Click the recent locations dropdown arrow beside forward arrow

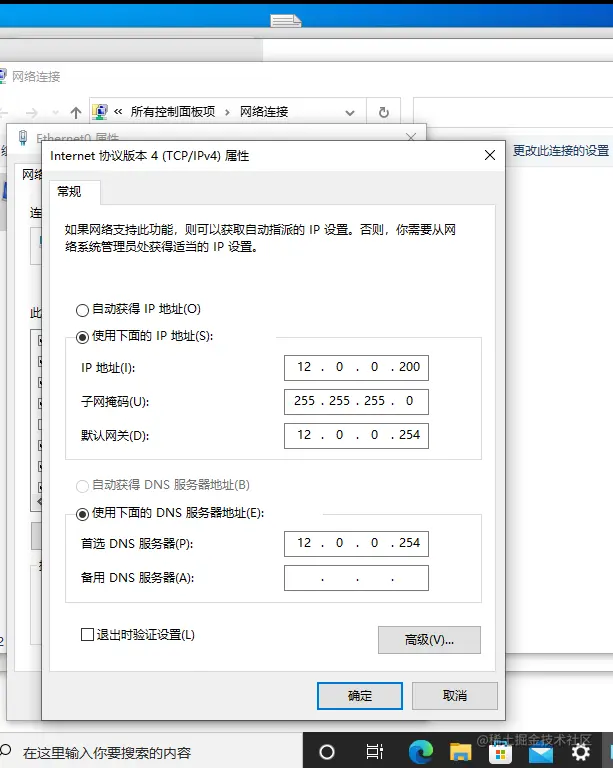tap(55, 113)
